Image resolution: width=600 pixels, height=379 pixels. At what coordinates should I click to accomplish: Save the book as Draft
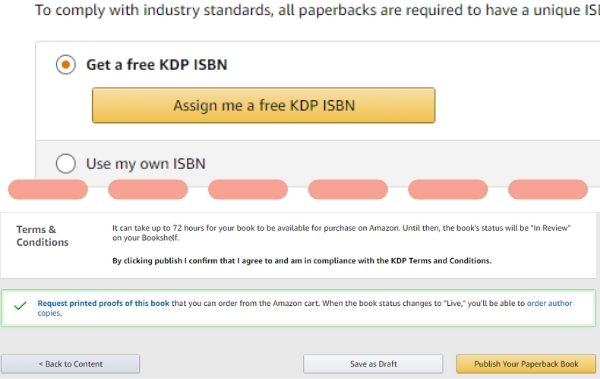pos(373,364)
